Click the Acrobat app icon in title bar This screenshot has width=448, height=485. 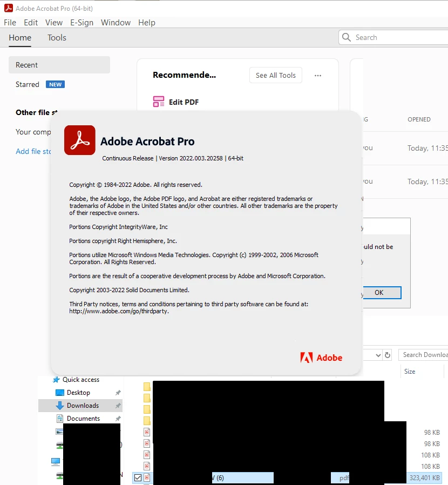click(x=8, y=8)
